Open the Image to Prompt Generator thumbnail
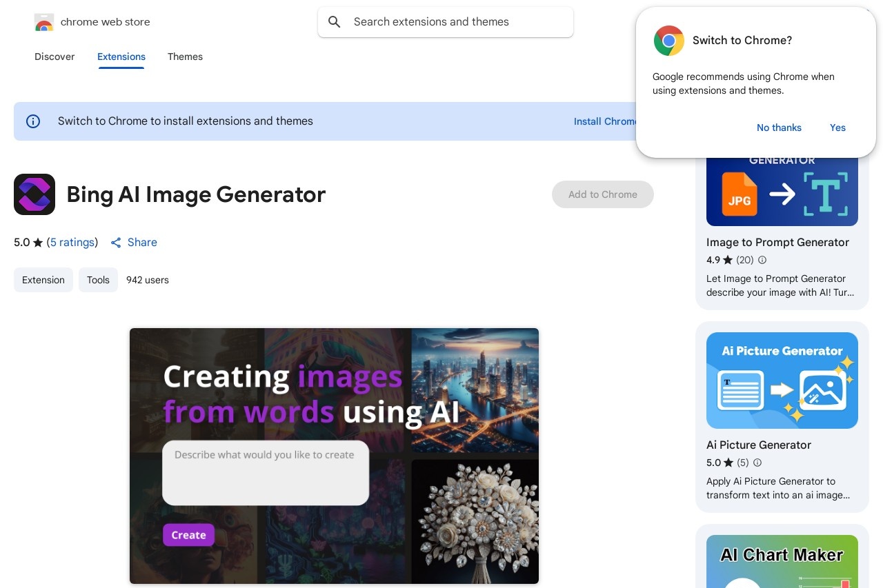The height and width of the screenshot is (588, 883). click(782, 192)
